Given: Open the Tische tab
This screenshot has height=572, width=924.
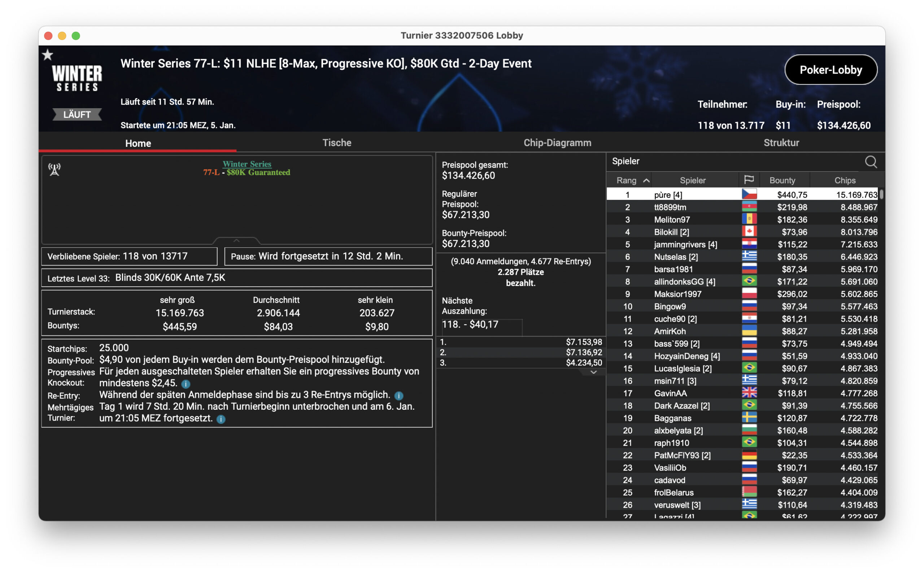Looking at the screenshot, I should 336,142.
